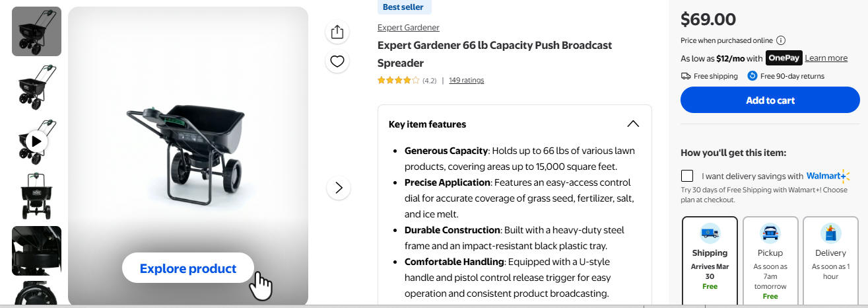Open the Explore product button
The width and height of the screenshot is (868, 308).
pyautogui.click(x=188, y=268)
